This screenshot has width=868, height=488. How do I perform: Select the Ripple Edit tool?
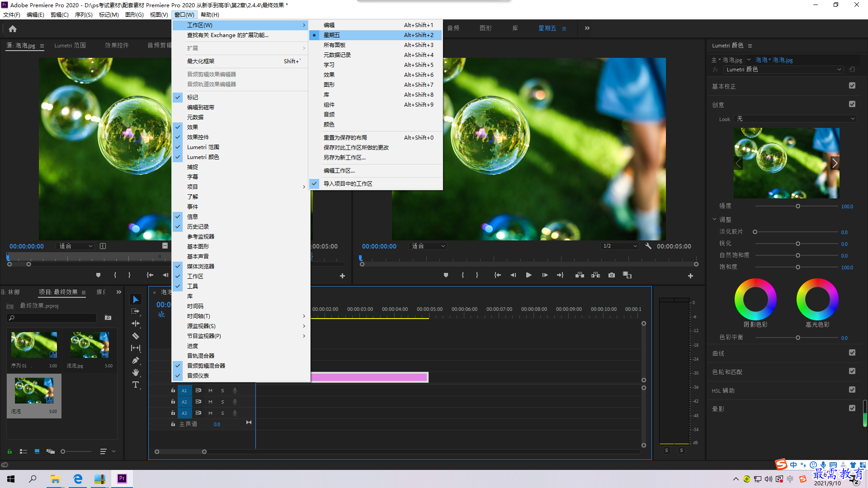tap(136, 324)
